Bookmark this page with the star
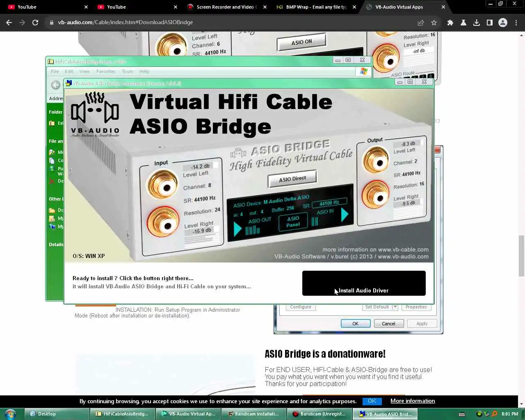 [x=434, y=23]
